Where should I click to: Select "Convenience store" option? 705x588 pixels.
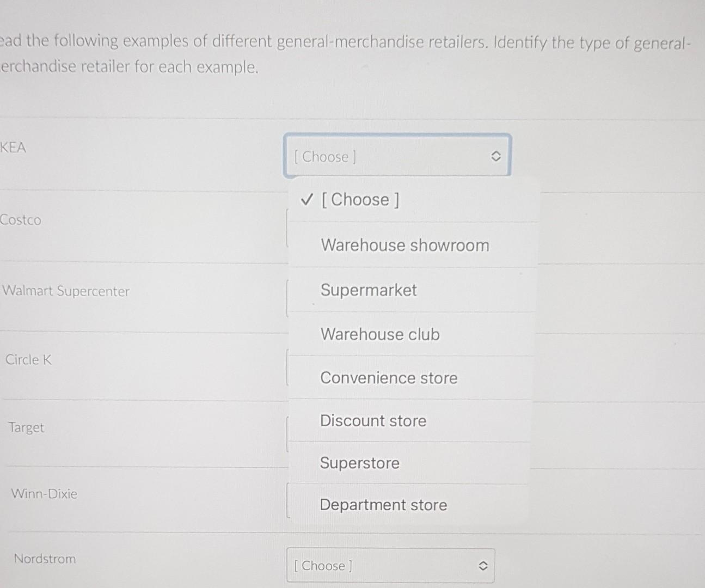(388, 378)
